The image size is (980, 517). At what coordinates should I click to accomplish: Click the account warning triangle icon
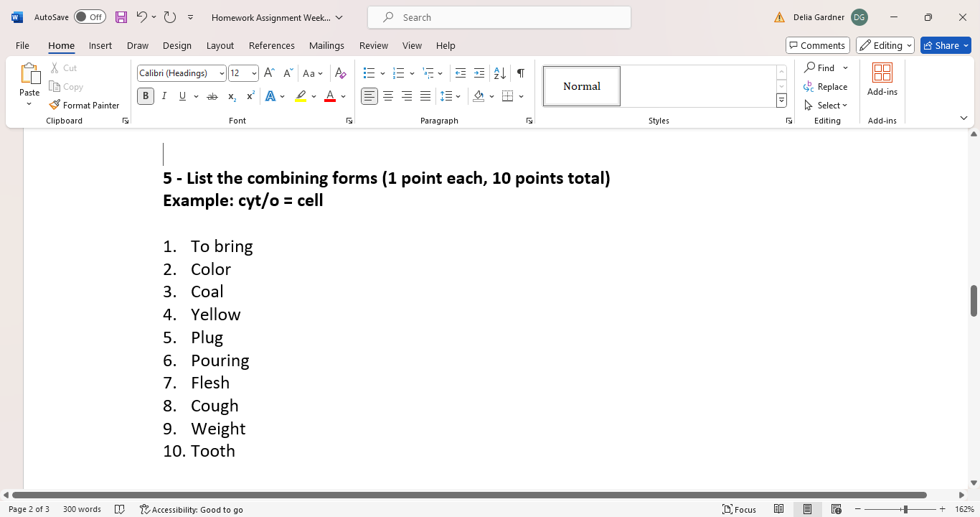pyautogui.click(x=781, y=17)
